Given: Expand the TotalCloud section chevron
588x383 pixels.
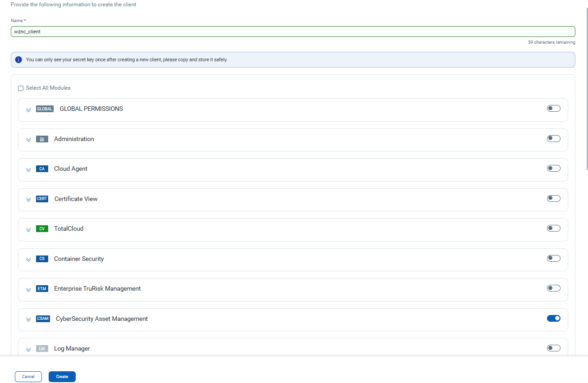Looking at the screenshot, I should tap(28, 229).
